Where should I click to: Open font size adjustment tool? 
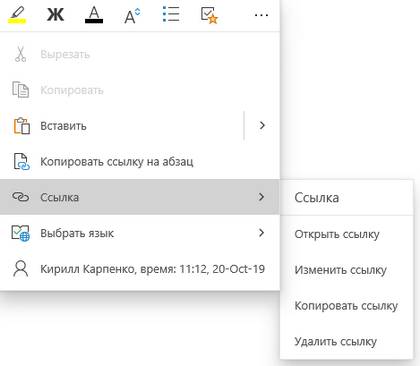(132, 15)
